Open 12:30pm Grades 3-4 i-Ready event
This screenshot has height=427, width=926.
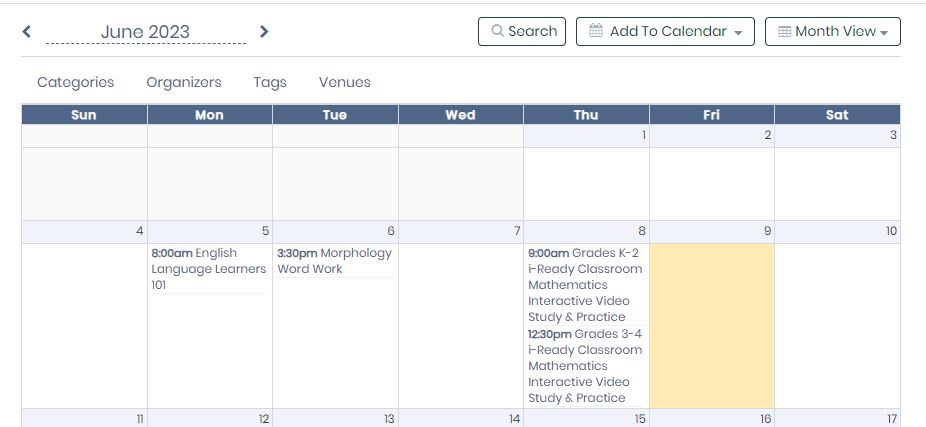coord(585,366)
